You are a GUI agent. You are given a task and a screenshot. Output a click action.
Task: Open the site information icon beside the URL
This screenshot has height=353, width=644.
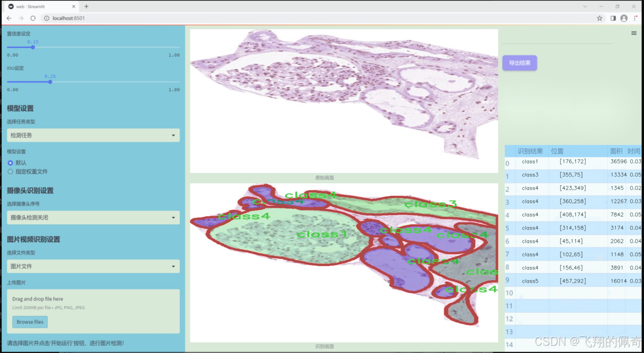point(46,18)
